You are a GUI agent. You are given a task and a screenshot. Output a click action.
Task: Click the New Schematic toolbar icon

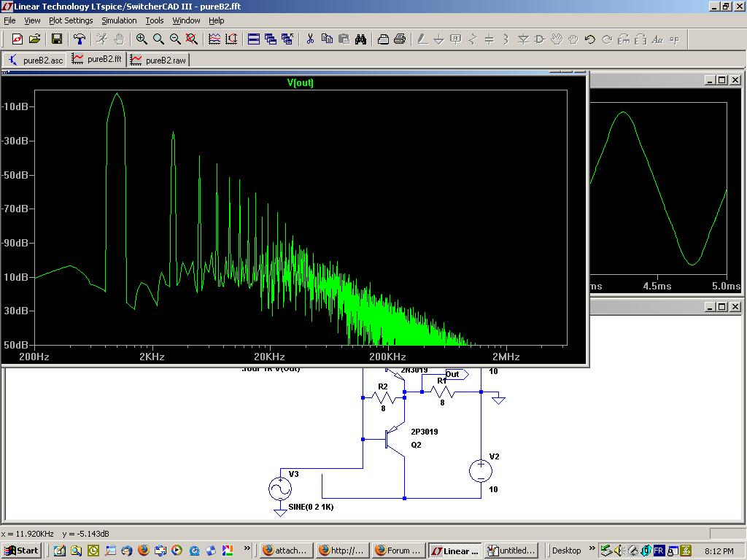coord(17,39)
